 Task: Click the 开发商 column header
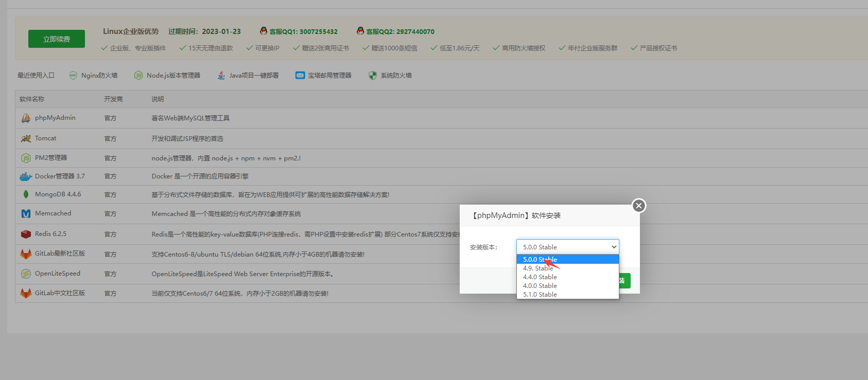pyautogui.click(x=113, y=99)
